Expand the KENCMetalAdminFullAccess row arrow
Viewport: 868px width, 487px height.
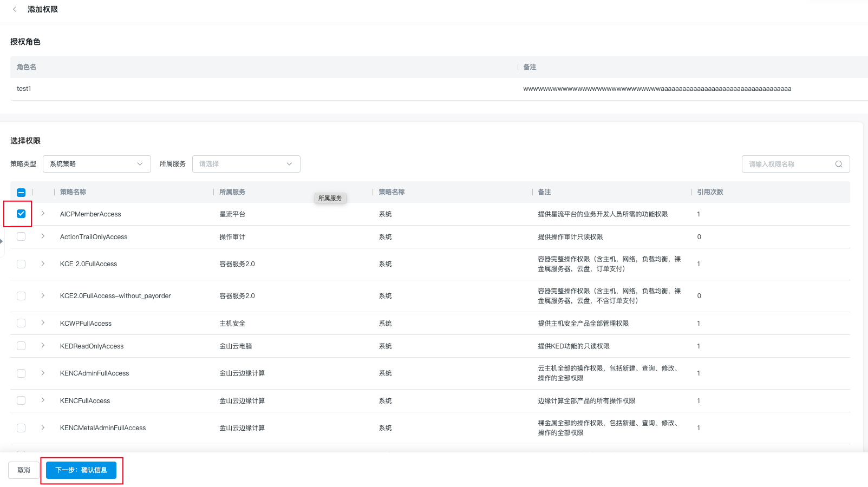click(43, 427)
